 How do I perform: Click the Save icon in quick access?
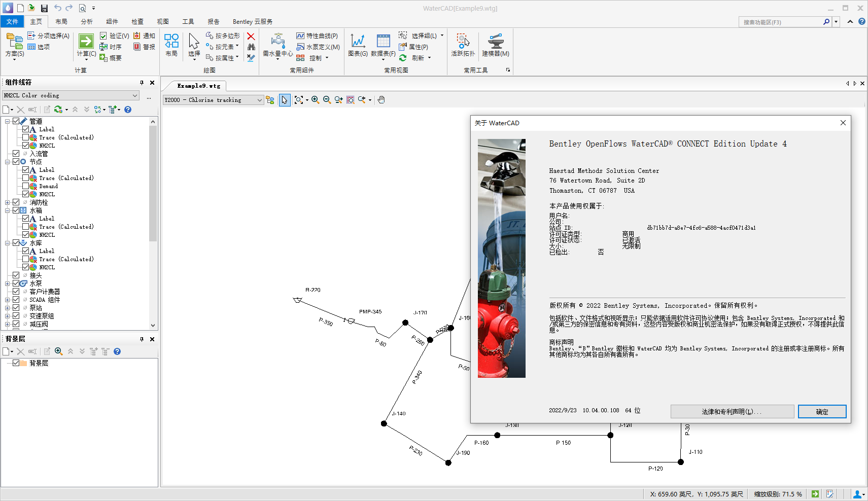click(44, 8)
